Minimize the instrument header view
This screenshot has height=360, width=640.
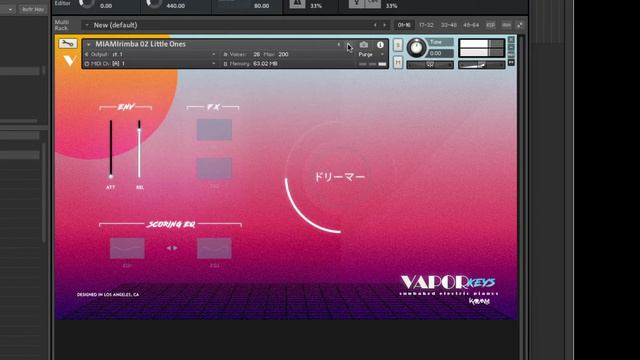(511, 47)
